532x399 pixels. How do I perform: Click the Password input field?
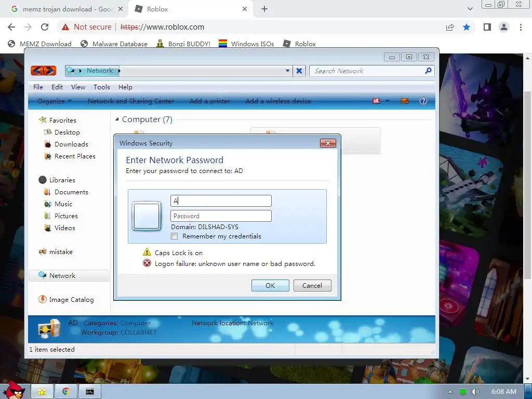(221, 216)
